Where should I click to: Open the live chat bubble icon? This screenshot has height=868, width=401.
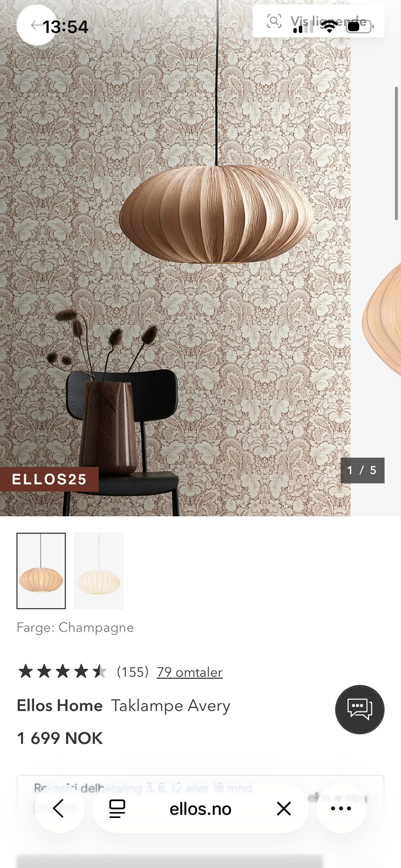tap(360, 709)
